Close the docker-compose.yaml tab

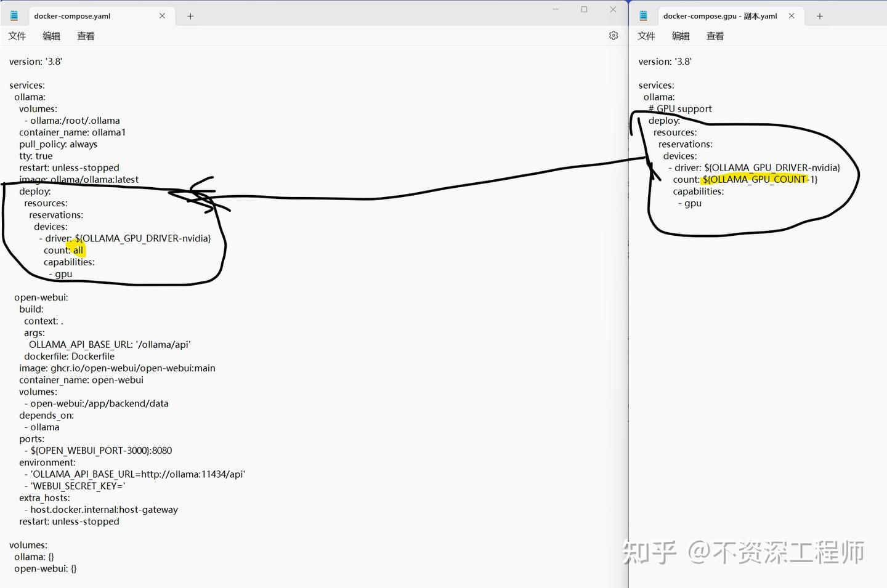point(162,16)
